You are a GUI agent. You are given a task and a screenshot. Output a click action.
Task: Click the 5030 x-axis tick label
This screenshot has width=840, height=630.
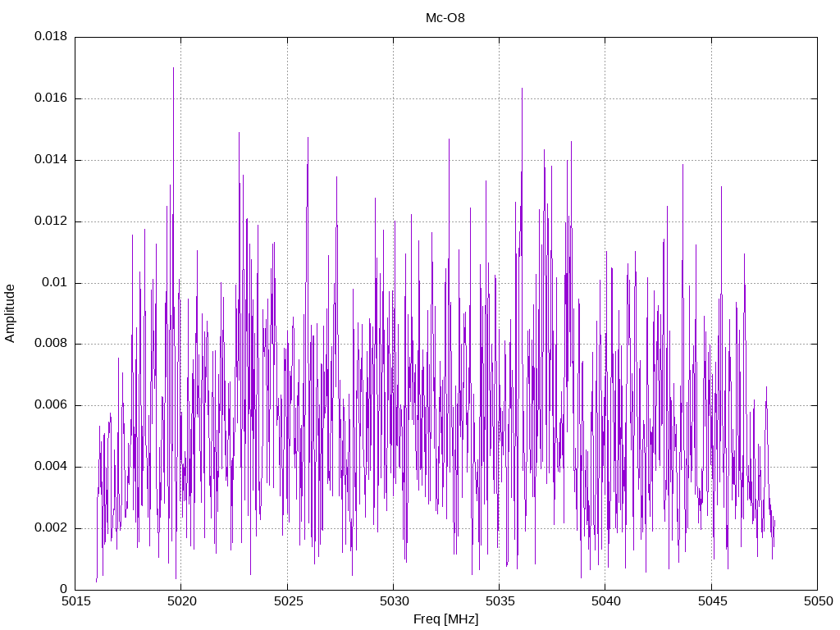pyautogui.click(x=395, y=601)
